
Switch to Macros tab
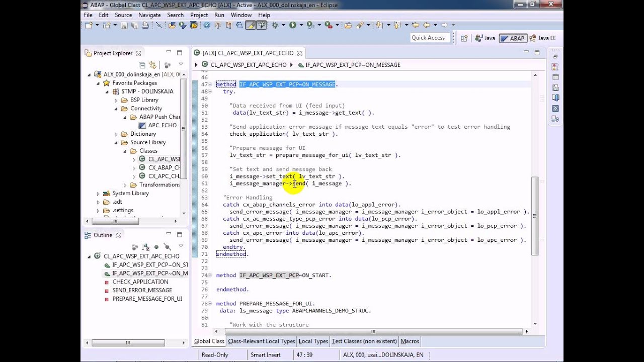tap(410, 341)
